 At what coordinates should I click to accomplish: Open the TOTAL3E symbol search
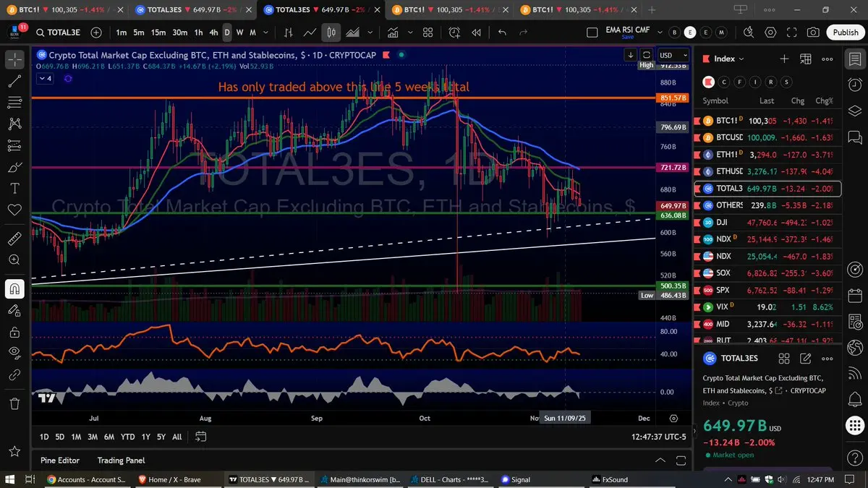[60, 33]
